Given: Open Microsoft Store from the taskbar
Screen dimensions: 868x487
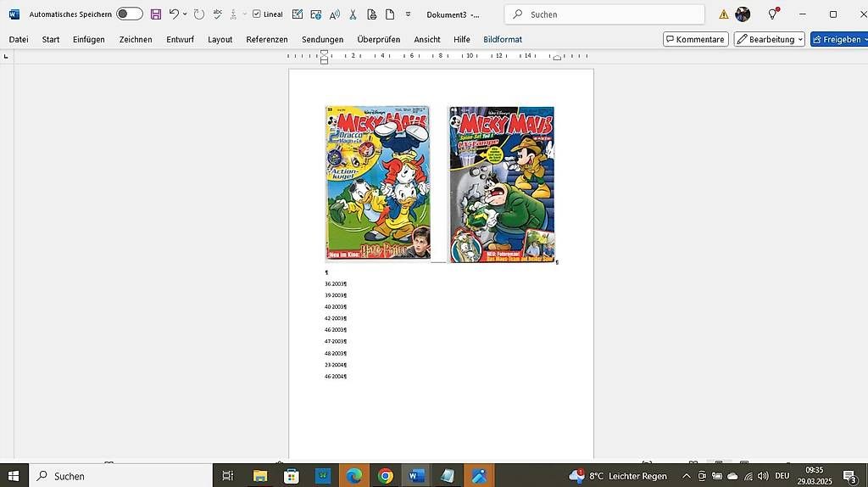Looking at the screenshot, I should (x=292, y=476).
